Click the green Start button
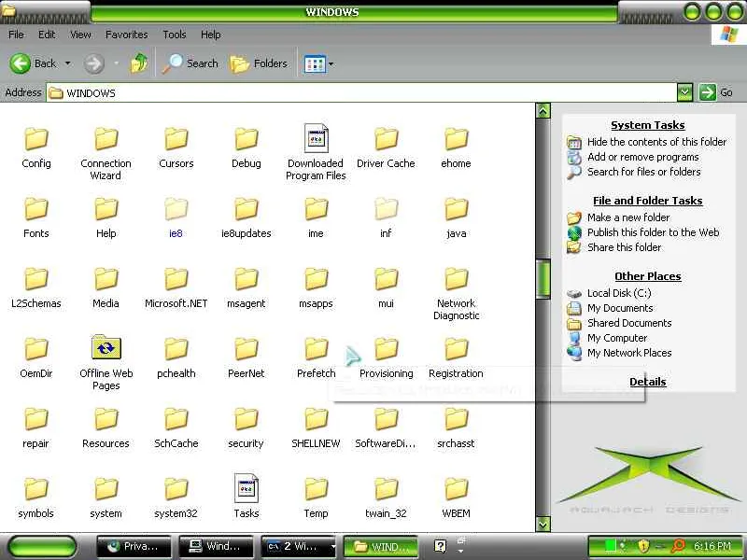Image resolution: width=747 pixels, height=560 pixels. pyautogui.click(x=42, y=547)
